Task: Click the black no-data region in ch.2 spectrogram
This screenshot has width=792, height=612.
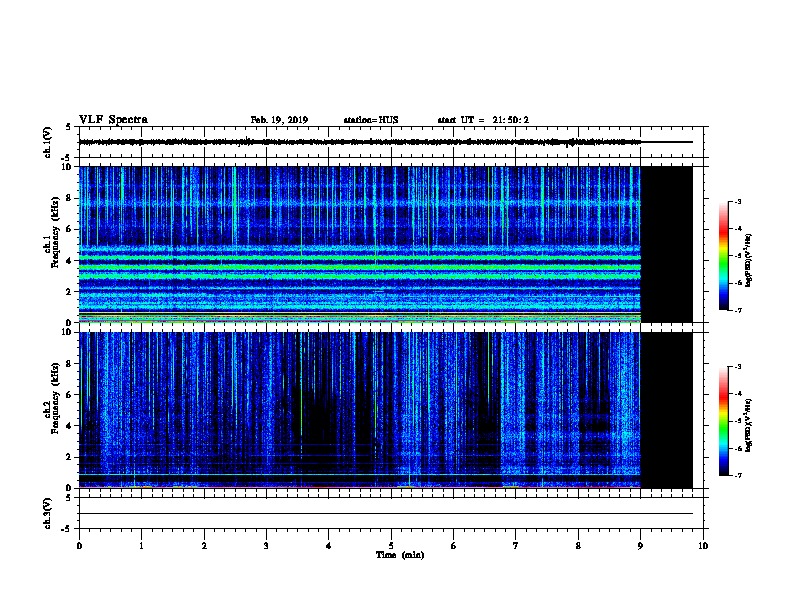Action: (667, 410)
